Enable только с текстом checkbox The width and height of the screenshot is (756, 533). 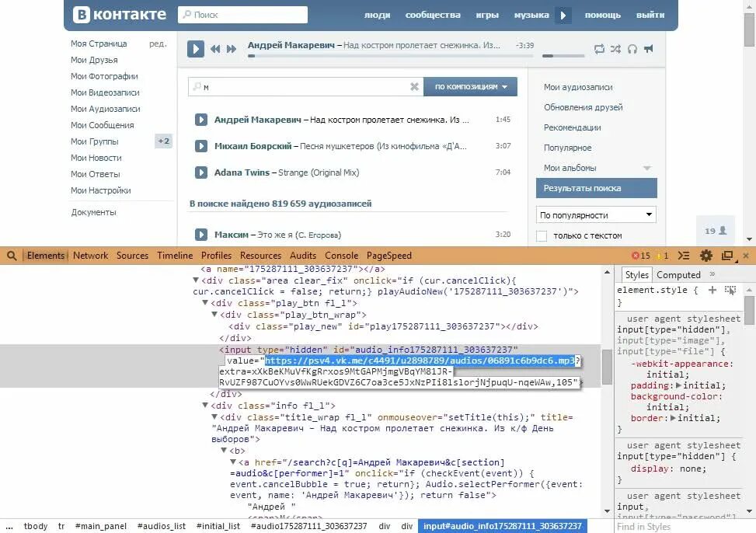542,236
